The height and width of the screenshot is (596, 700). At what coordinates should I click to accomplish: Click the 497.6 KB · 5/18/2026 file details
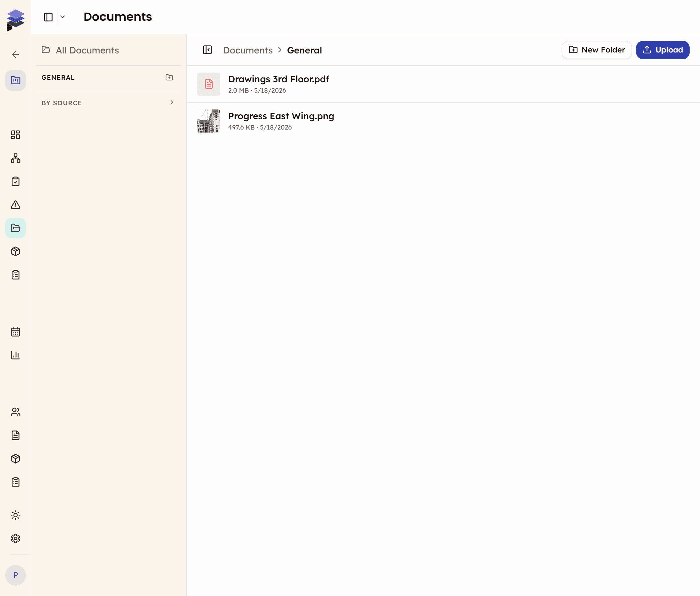(260, 127)
